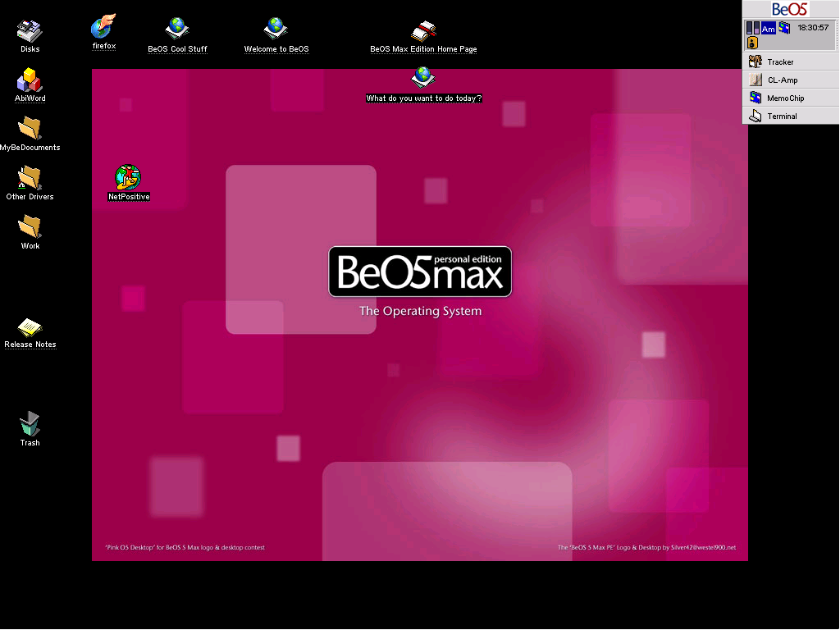Open the BeOS Max Edition Home Page icon
This screenshot has height=630, width=840.
423,31
